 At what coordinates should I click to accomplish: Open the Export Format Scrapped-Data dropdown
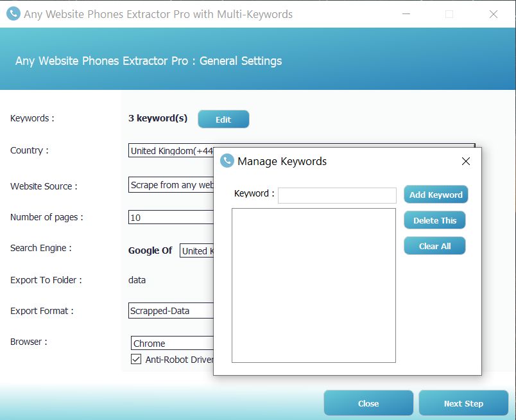click(171, 311)
